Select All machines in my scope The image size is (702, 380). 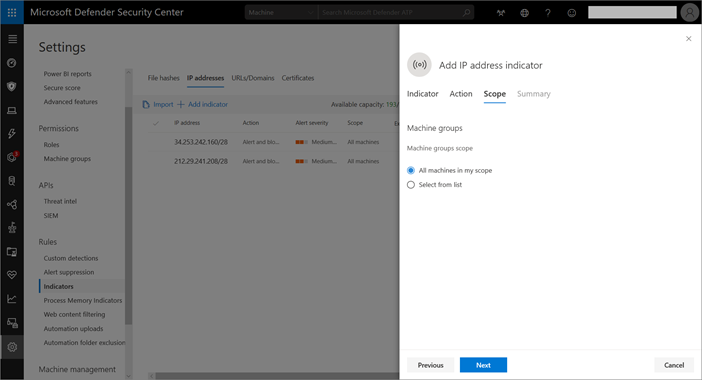449,171
